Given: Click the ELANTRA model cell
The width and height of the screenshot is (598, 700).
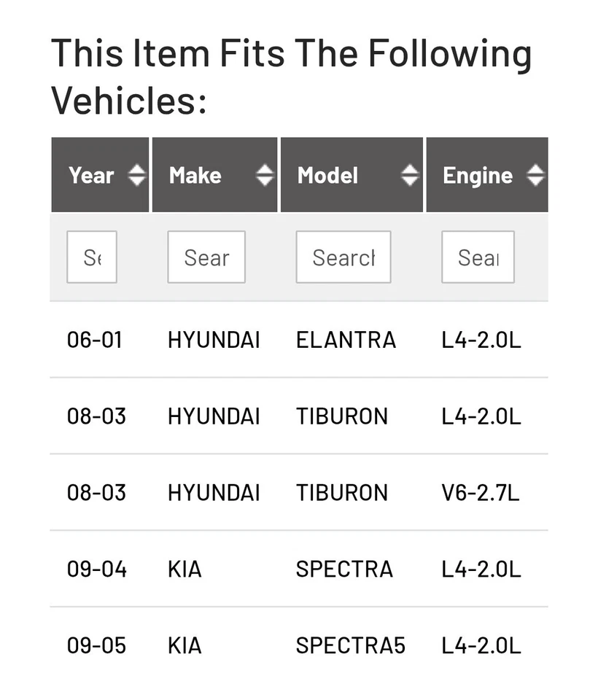Looking at the screenshot, I should (x=346, y=340).
